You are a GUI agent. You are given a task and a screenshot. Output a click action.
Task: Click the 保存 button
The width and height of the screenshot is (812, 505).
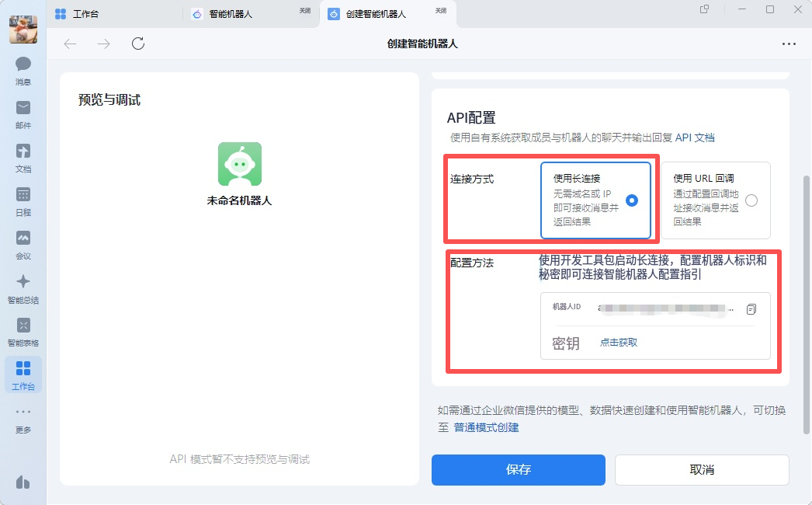pos(518,470)
